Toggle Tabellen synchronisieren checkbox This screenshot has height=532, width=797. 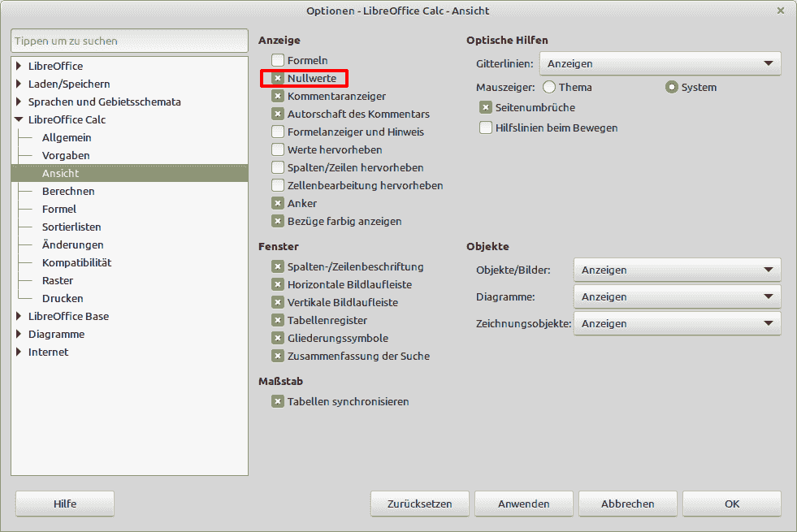278,401
